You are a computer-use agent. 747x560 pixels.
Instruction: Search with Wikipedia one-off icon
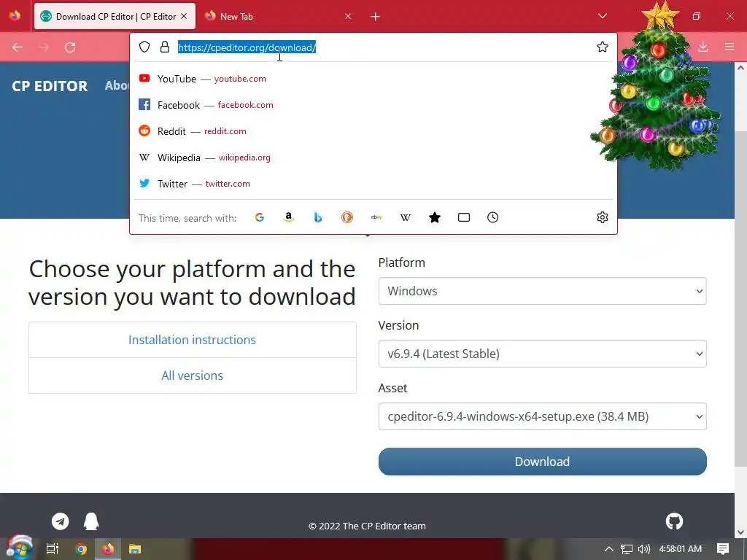[x=406, y=217]
